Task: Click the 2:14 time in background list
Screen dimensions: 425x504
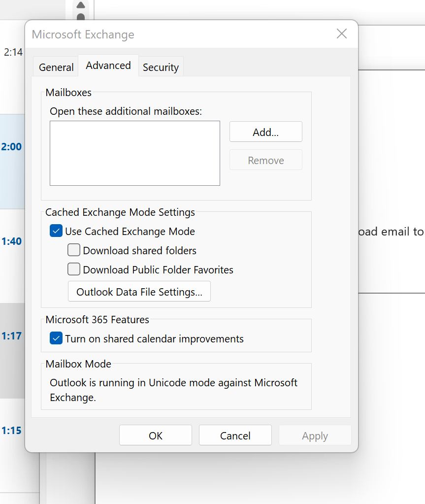Action: [13, 52]
